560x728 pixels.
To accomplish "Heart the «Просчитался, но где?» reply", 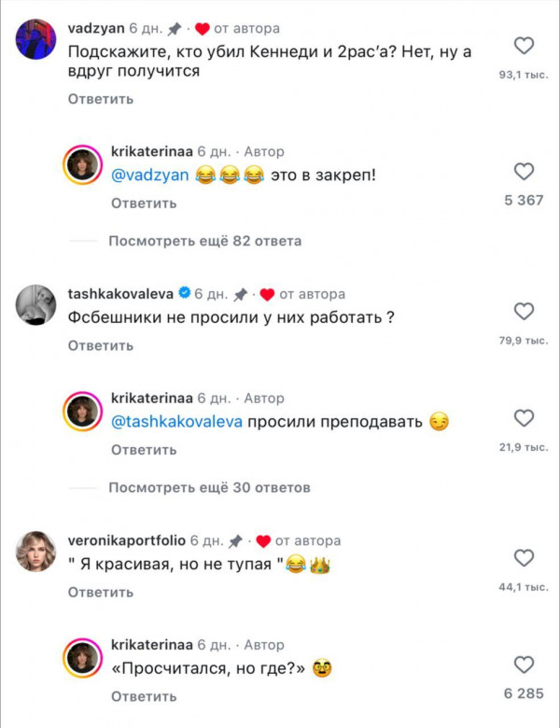I will point(525,665).
